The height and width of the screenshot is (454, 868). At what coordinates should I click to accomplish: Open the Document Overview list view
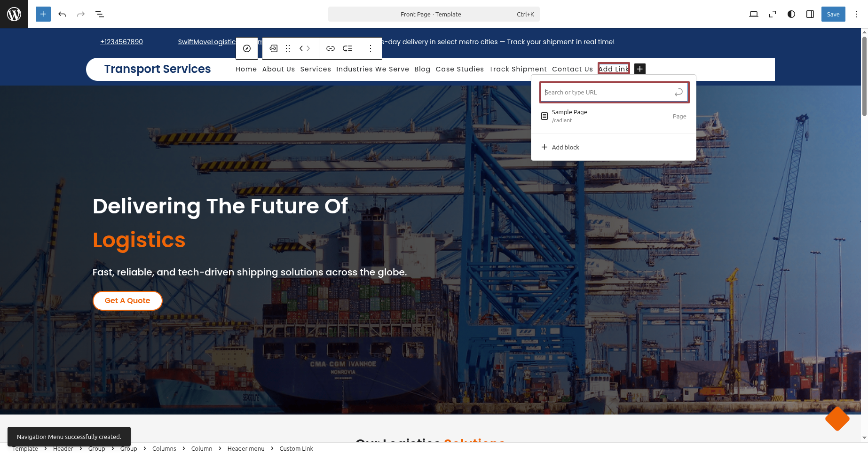(x=100, y=14)
